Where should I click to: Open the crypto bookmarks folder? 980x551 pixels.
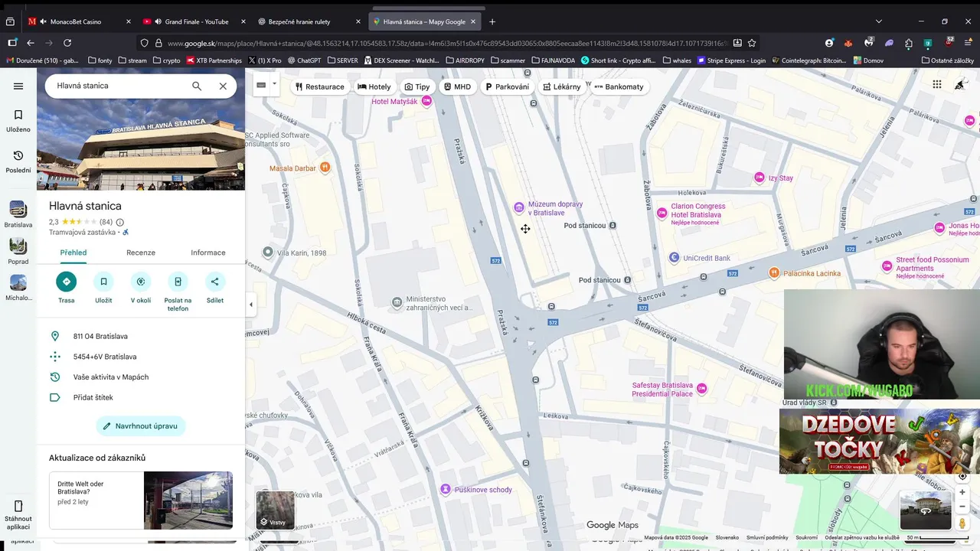pyautogui.click(x=167, y=60)
